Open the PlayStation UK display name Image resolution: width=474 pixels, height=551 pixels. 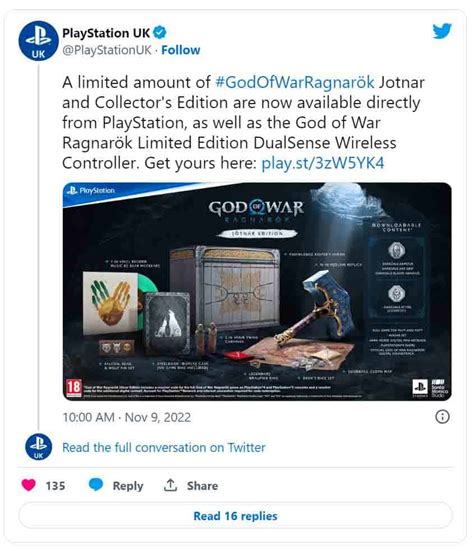pyautogui.click(x=106, y=33)
